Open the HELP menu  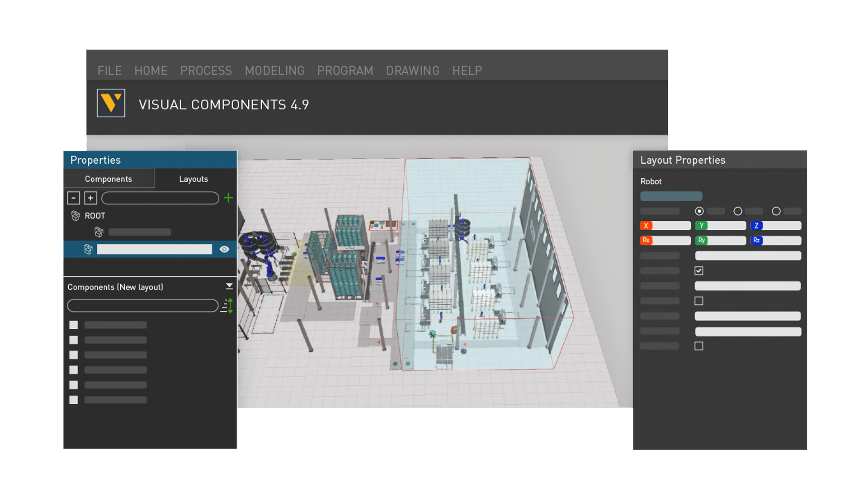tap(467, 71)
